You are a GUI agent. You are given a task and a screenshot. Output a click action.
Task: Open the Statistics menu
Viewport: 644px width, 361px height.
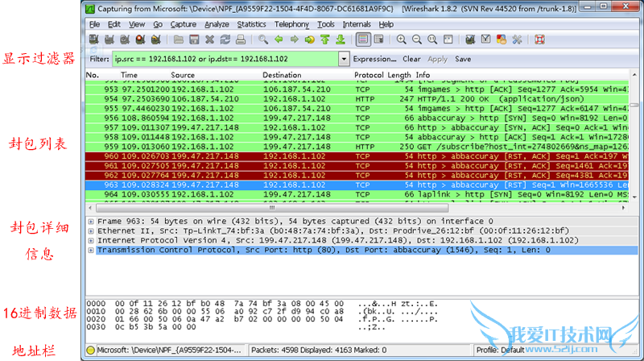(251, 24)
